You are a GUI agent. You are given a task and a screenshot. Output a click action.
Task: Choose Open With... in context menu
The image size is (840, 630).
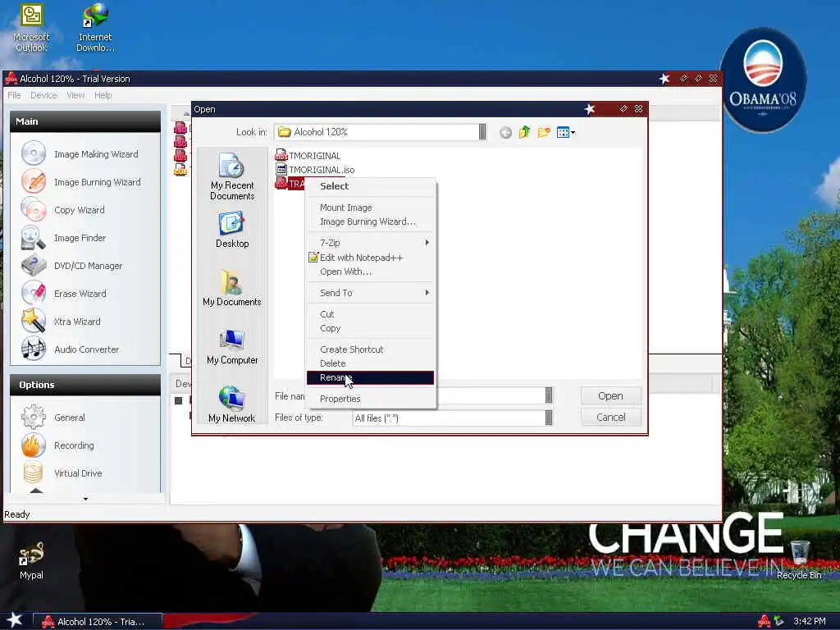click(x=370, y=272)
